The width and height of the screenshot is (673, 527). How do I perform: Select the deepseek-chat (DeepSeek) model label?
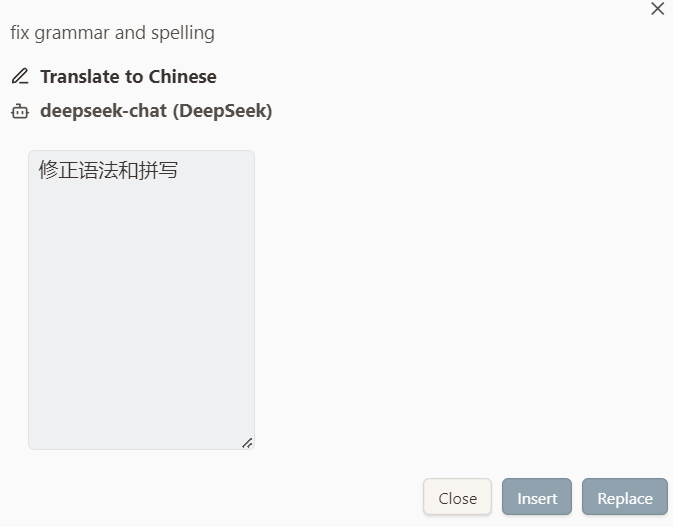coord(156,111)
